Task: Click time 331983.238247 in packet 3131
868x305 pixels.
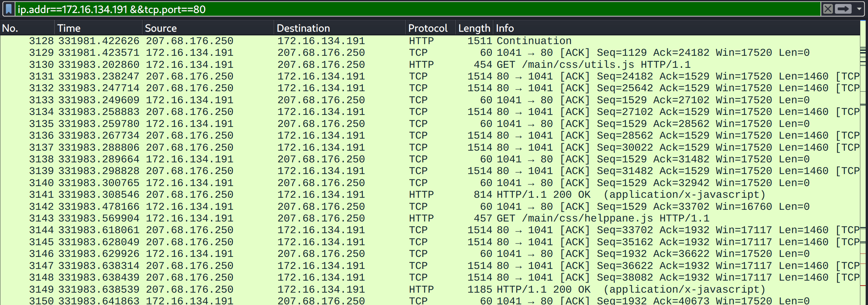Action: coord(99,76)
